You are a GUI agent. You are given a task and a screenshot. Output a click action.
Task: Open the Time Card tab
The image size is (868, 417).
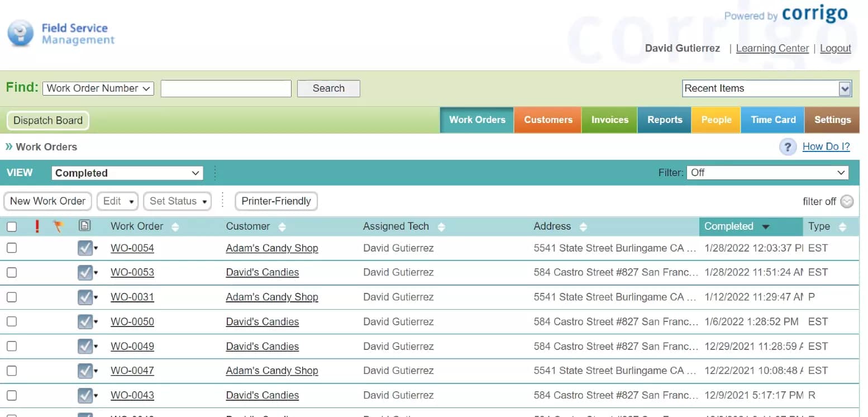click(x=772, y=120)
